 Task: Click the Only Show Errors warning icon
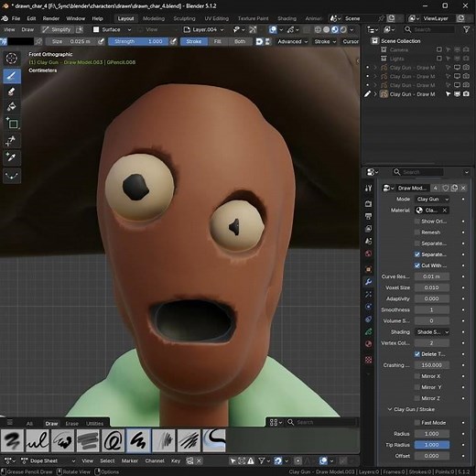pos(251,460)
